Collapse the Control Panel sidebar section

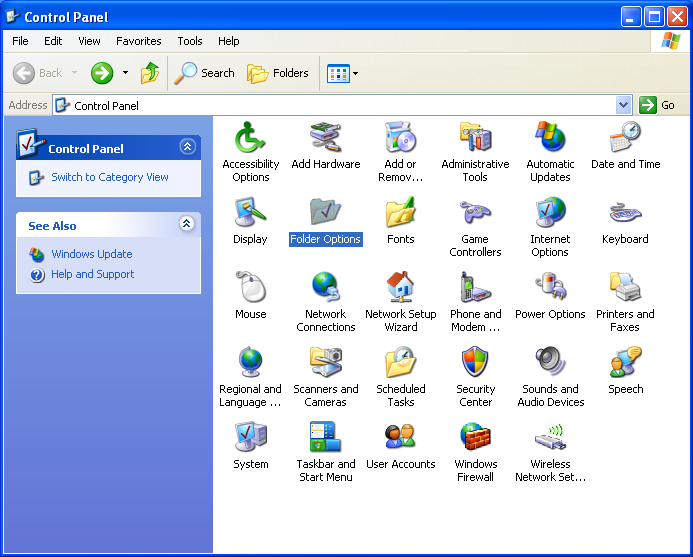click(x=187, y=146)
